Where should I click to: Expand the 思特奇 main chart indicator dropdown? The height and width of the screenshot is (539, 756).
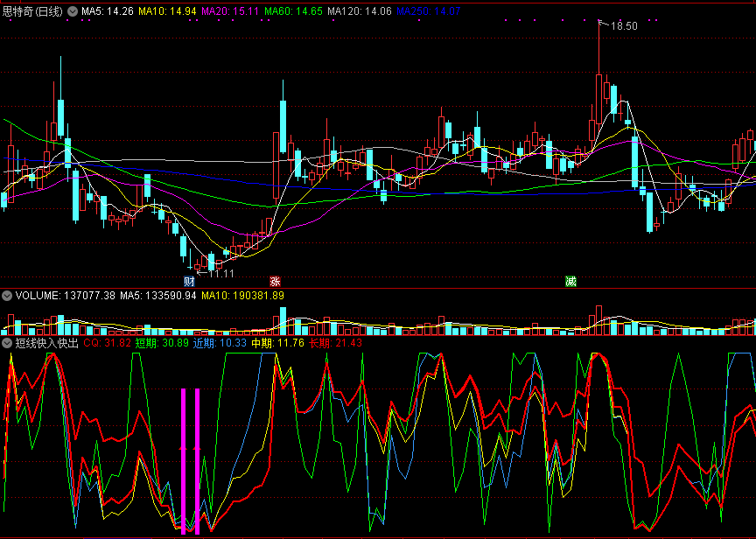click(x=73, y=11)
